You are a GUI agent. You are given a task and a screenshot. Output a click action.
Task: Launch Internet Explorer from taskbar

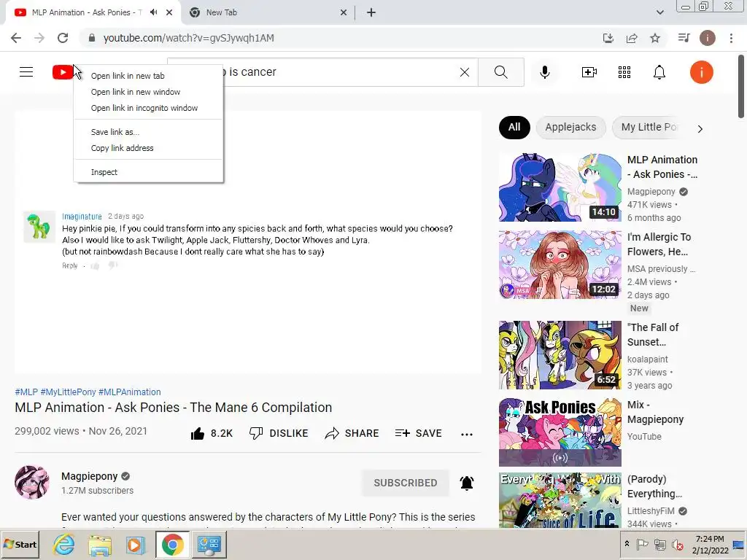pyautogui.click(x=64, y=545)
